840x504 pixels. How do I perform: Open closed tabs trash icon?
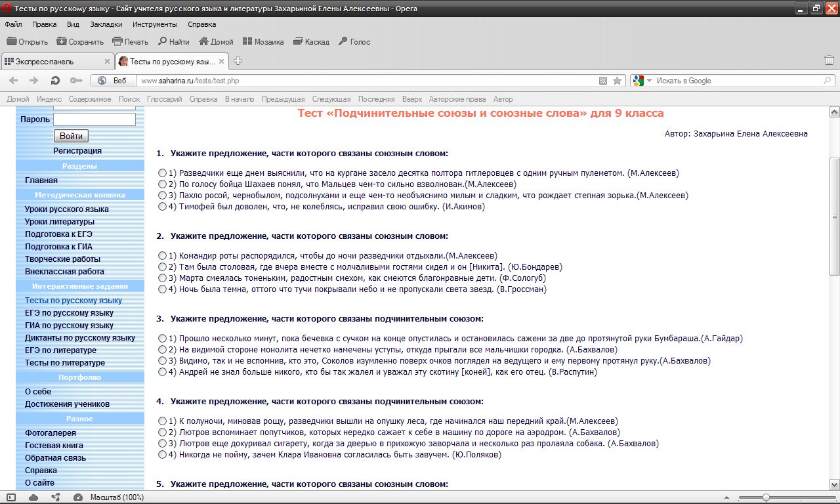coord(829,60)
